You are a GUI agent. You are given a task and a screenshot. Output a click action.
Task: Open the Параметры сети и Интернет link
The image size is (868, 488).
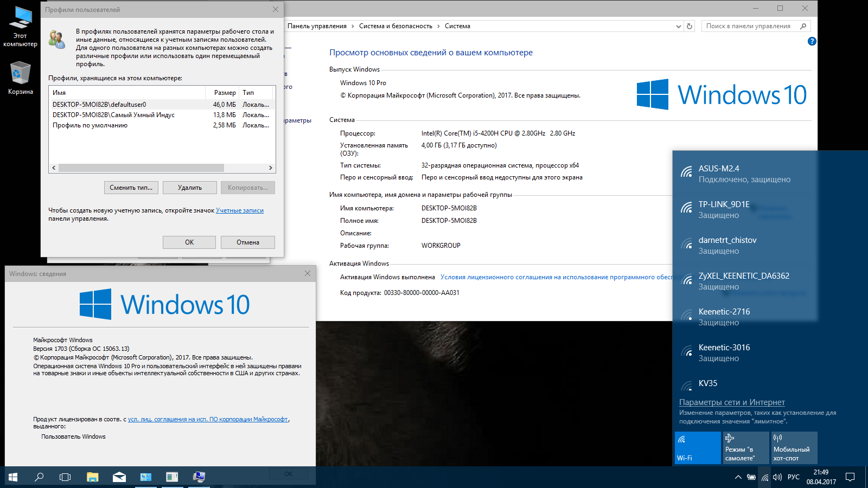pos(732,402)
